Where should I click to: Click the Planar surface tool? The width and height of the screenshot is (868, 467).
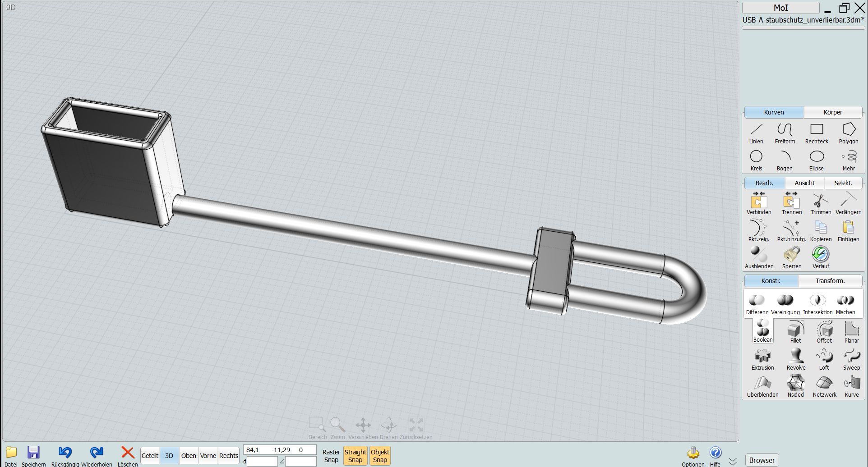pos(852,333)
